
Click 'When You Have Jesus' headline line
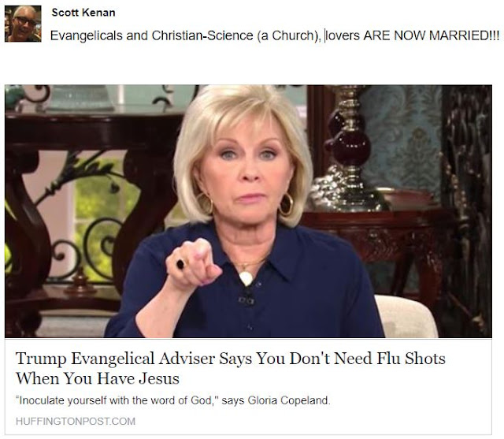pos(98,378)
